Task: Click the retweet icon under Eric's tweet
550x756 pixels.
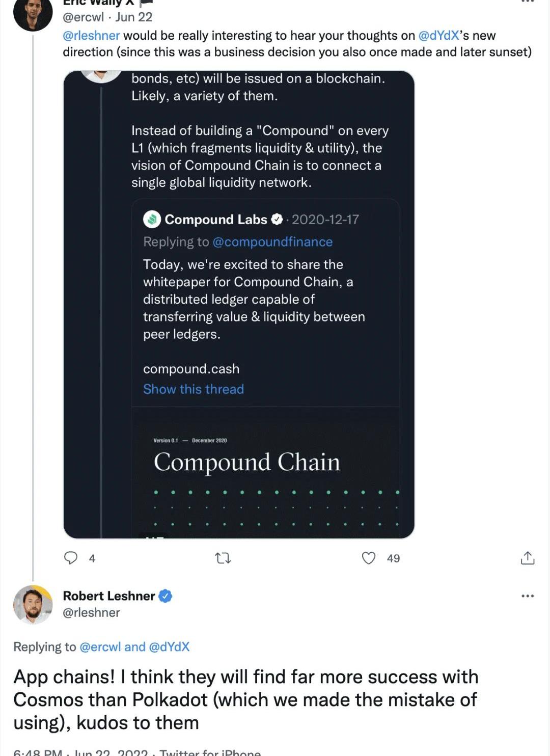Action: pyautogui.click(x=223, y=558)
